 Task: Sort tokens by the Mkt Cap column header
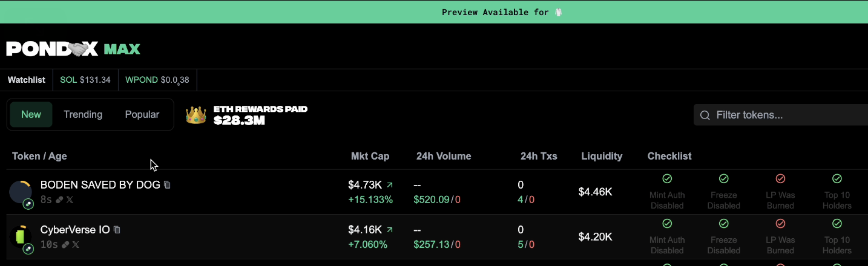(370, 156)
